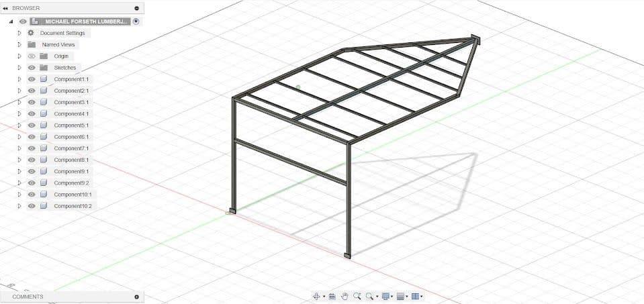Image resolution: width=644 pixels, height=304 pixels.
Task: Activate the Pan hand tool
Action: pyautogui.click(x=345, y=296)
